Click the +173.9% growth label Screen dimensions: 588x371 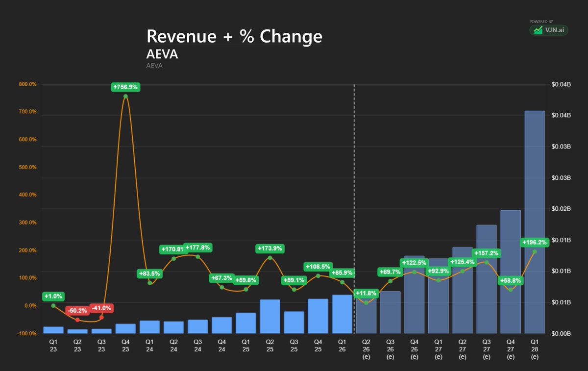click(x=270, y=248)
